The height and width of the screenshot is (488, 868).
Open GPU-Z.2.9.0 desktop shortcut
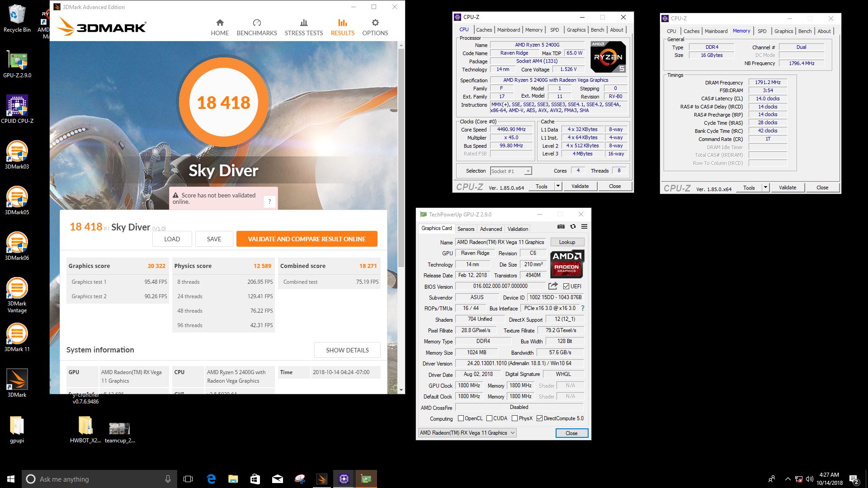pos(17,64)
